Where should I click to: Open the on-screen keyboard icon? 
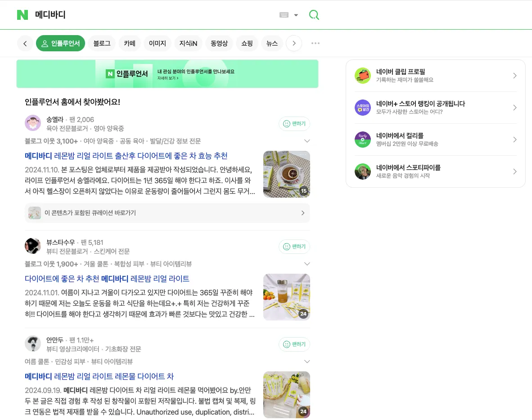(284, 15)
